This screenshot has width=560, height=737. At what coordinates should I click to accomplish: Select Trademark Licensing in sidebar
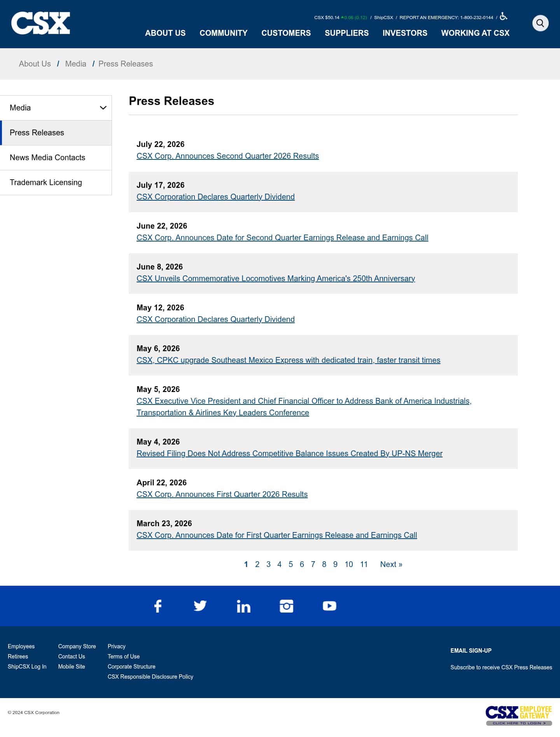point(56,182)
